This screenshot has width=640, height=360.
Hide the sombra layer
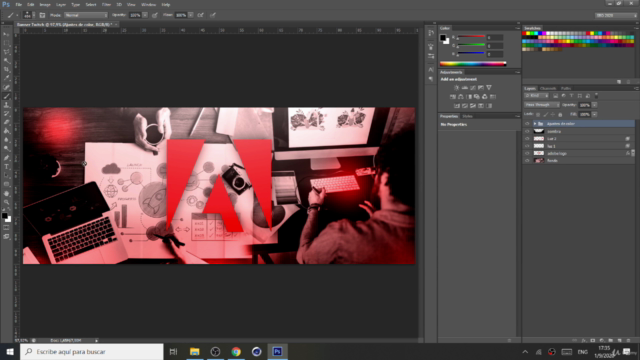pos(527,131)
